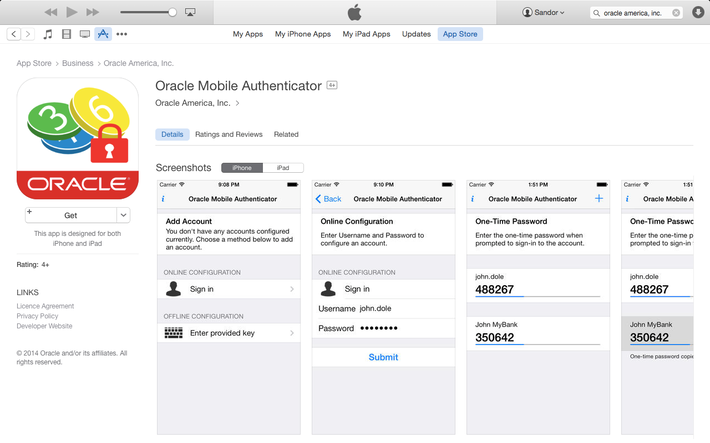Click the volume slider knob
The width and height of the screenshot is (710, 443).
tap(172, 12)
